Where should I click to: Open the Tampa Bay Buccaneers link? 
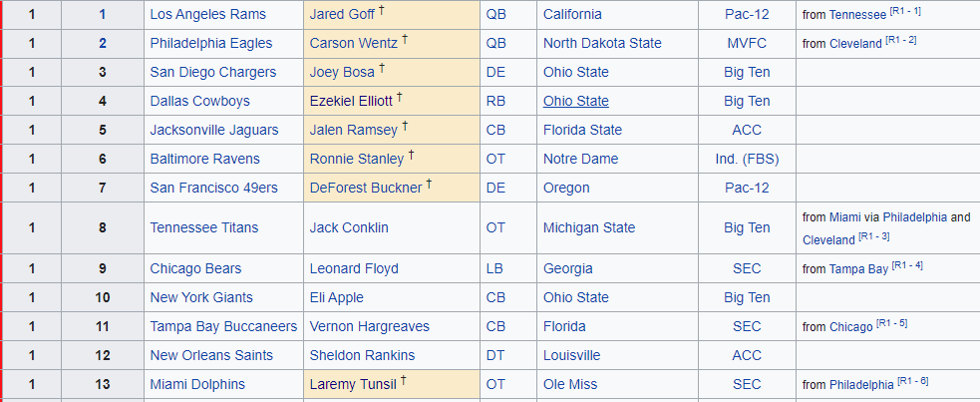(x=223, y=326)
